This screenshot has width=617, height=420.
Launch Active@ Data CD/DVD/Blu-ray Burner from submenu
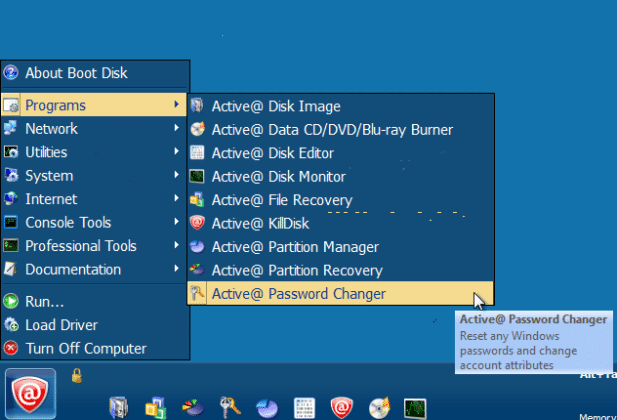click(340, 130)
